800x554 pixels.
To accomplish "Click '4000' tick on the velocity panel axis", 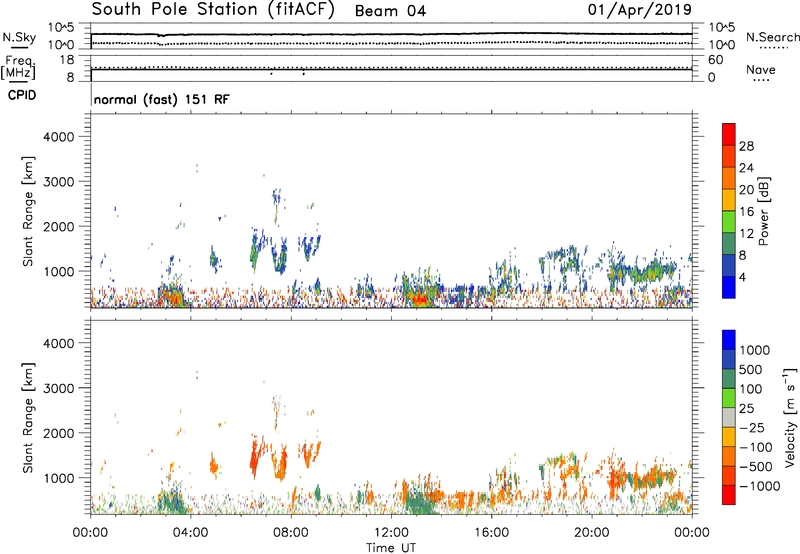I will (59, 343).
